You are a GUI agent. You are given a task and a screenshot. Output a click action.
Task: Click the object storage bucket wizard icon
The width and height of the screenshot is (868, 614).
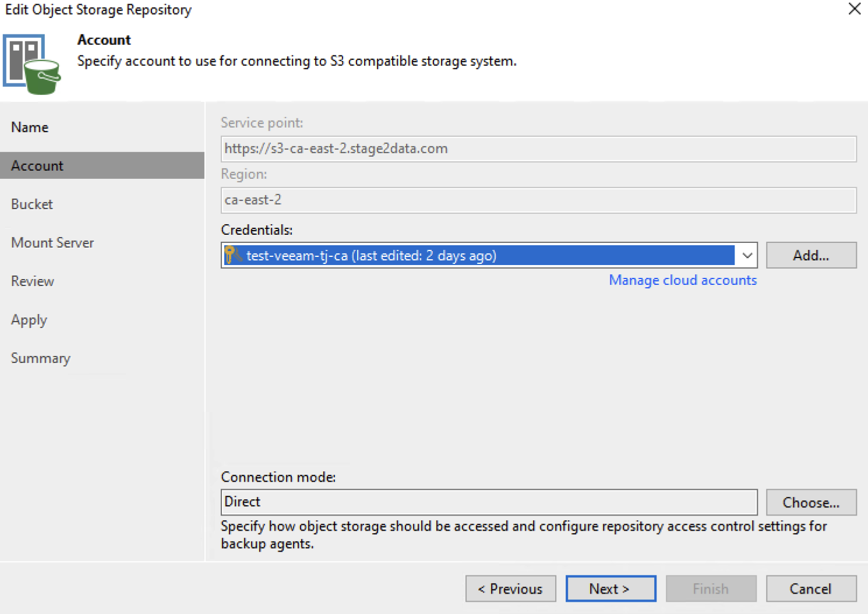tap(31, 64)
